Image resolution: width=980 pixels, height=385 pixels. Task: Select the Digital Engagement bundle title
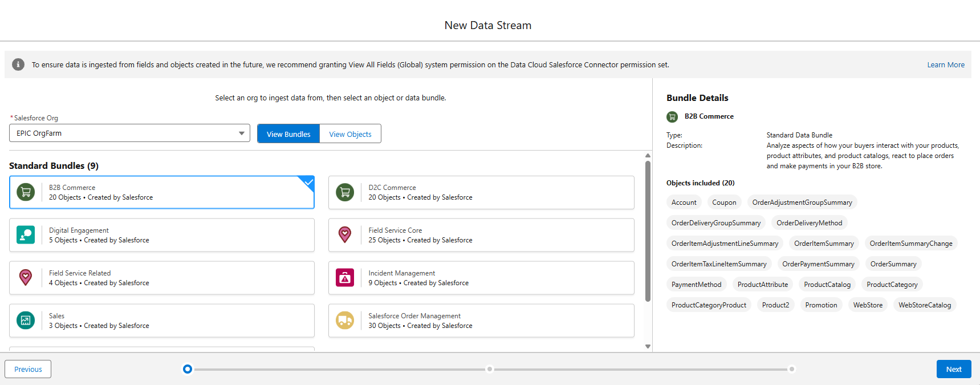pos(79,230)
